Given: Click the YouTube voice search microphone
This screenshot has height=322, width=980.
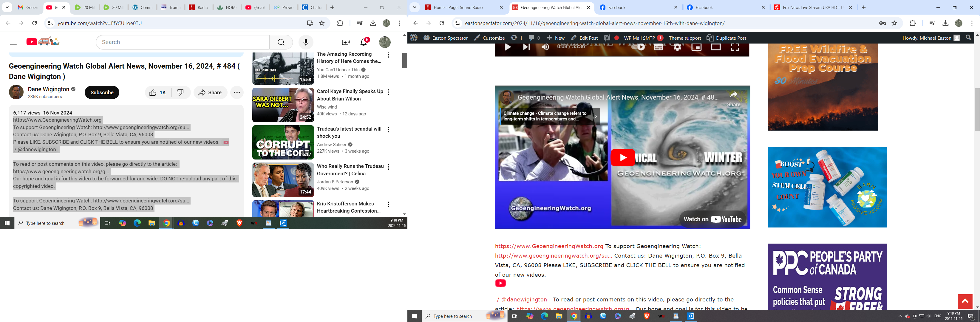Looking at the screenshot, I should tap(305, 42).
